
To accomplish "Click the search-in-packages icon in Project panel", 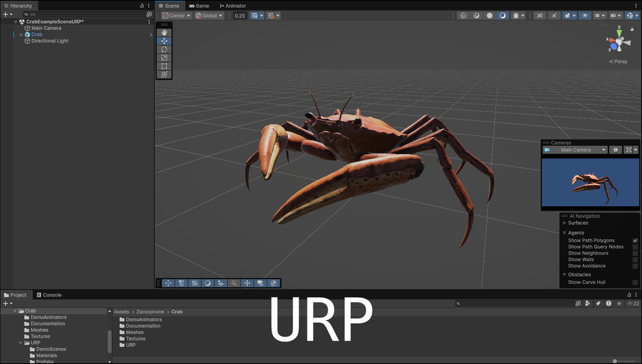I will pos(578,304).
